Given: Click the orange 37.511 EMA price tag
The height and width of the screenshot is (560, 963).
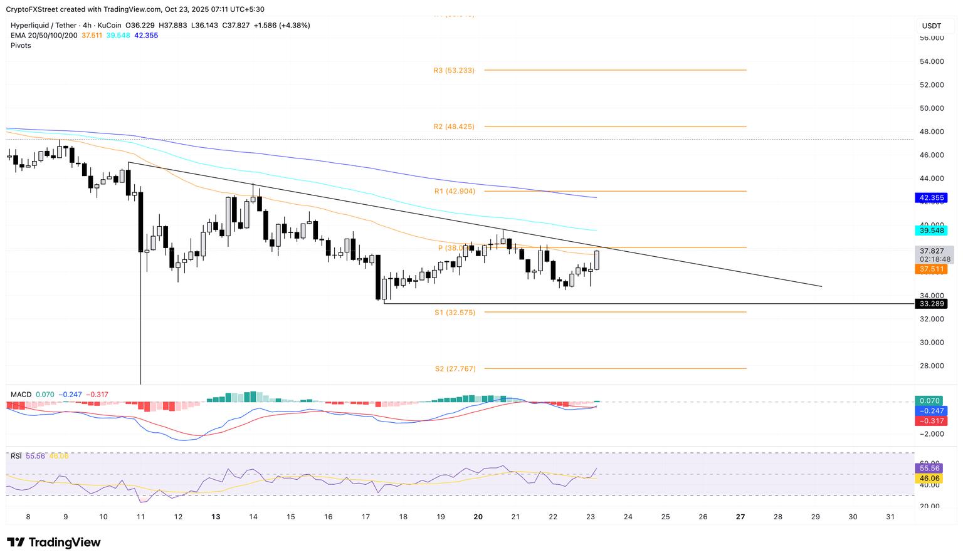Looking at the screenshot, I should [x=931, y=269].
